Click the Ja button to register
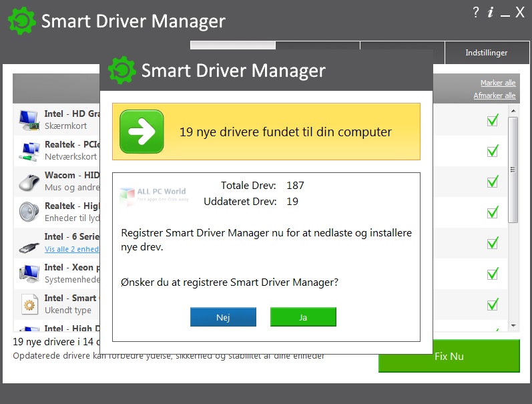532x404 pixels. click(303, 317)
